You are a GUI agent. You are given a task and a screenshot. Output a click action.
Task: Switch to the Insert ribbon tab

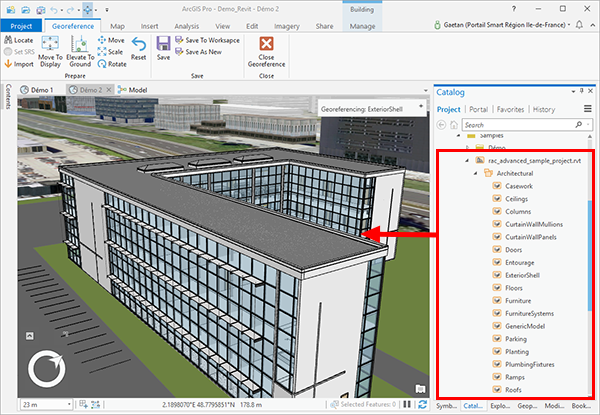[x=149, y=26]
